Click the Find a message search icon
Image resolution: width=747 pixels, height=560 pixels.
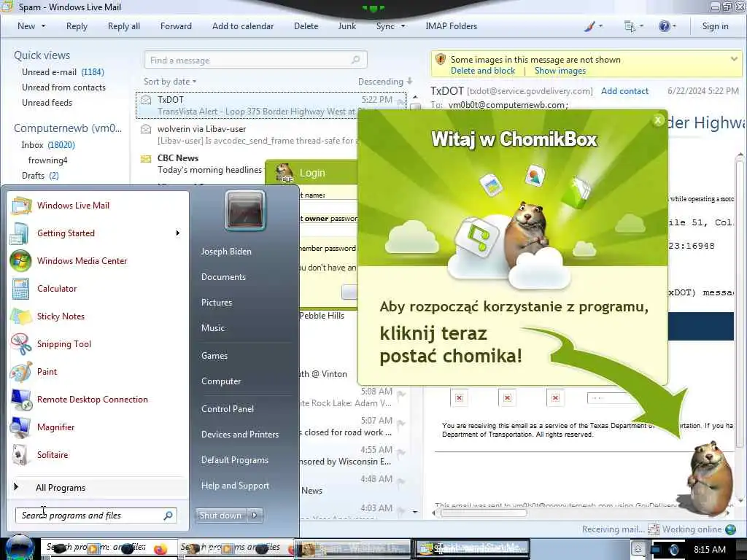pos(355,60)
